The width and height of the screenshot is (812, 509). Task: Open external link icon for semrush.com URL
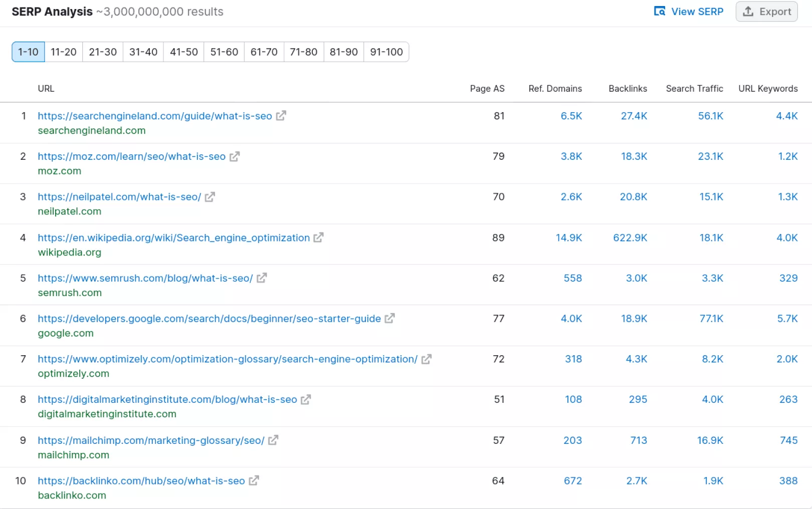pyautogui.click(x=262, y=278)
